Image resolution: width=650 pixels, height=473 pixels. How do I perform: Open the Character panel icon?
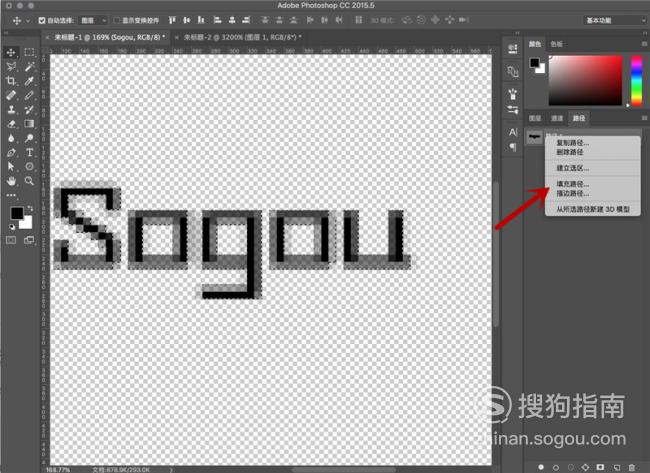(513, 132)
